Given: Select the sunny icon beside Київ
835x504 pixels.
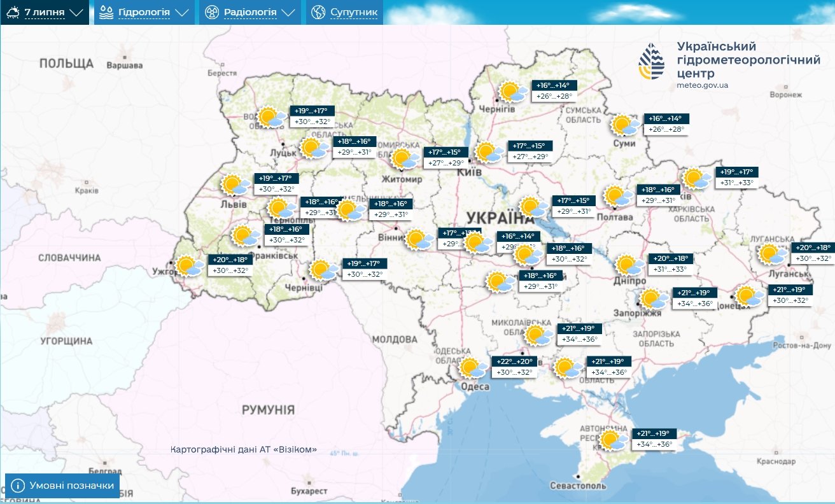Looking at the screenshot, I should 489,153.
